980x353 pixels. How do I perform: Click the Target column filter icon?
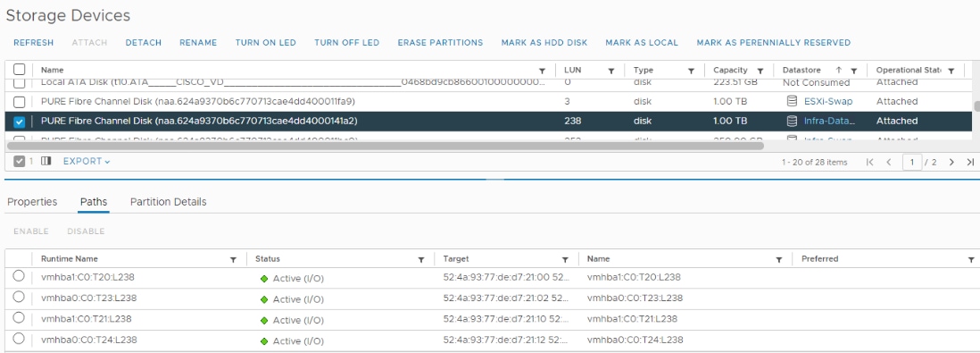[565, 259]
